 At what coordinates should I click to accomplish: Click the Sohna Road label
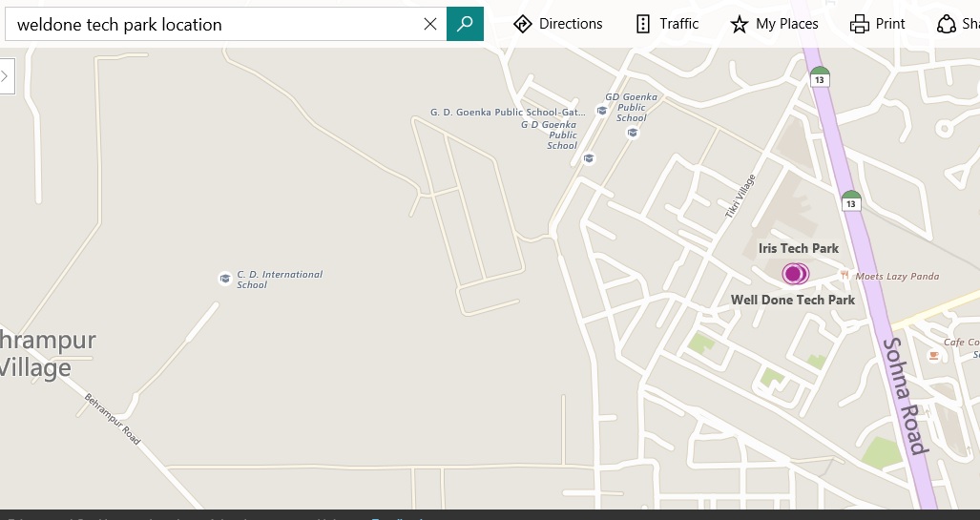pyautogui.click(x=904, y=395)
